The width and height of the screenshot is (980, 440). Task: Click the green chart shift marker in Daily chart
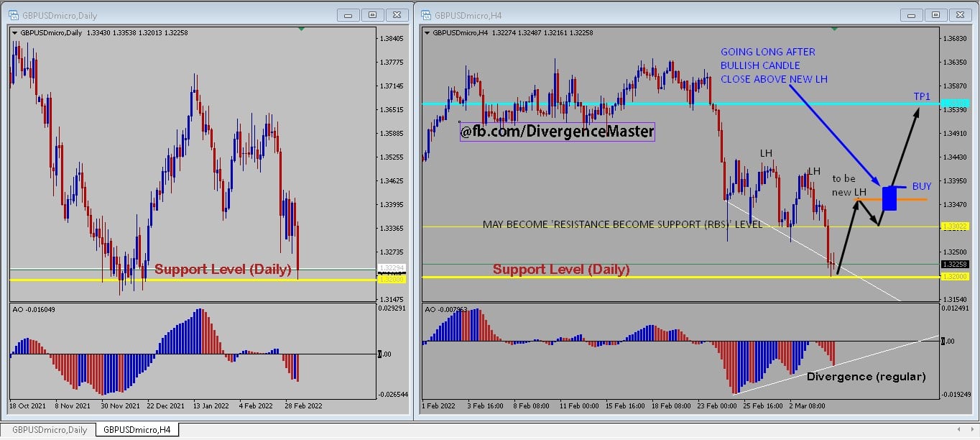(301, 28)
